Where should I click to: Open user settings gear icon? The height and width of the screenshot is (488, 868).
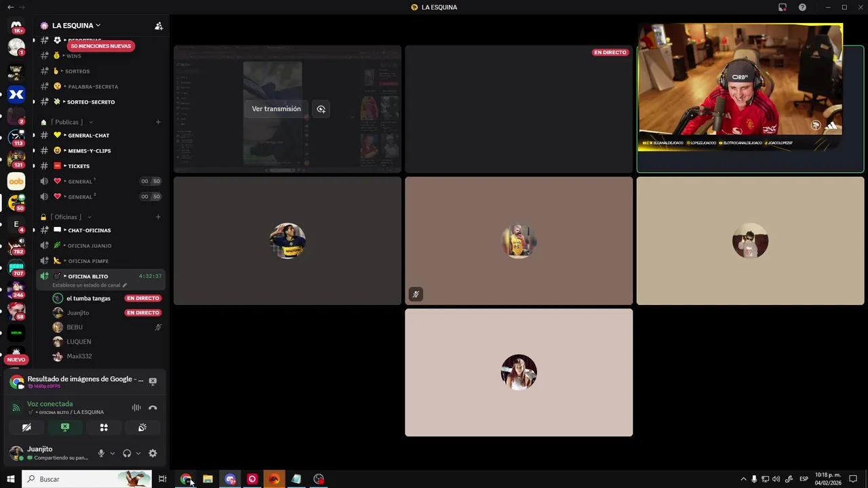(153, 453)
